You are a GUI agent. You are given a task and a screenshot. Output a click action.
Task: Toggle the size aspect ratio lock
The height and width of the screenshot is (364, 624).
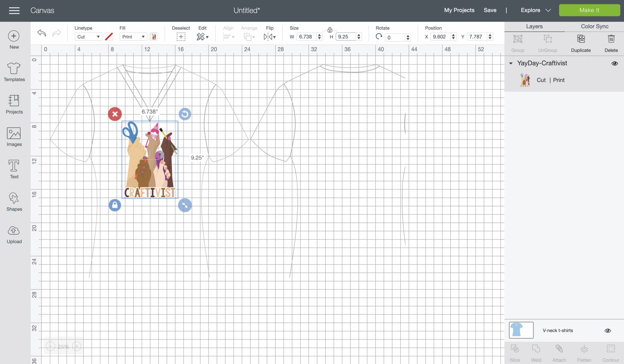point(330,30)
